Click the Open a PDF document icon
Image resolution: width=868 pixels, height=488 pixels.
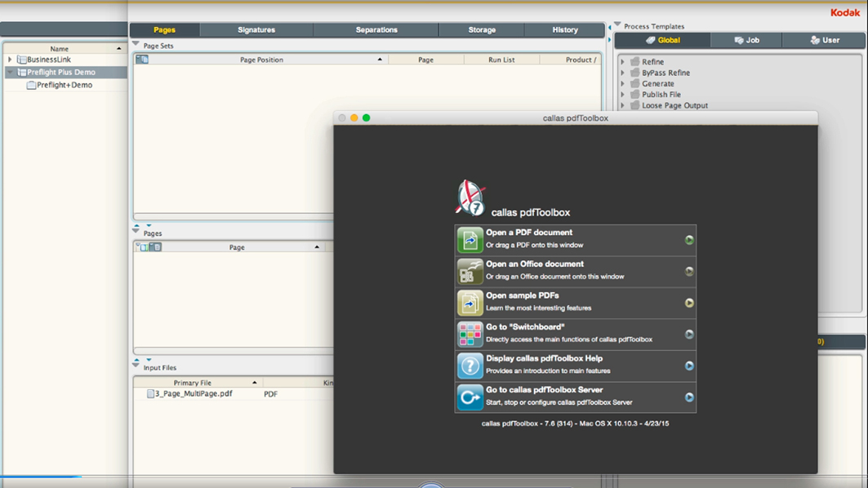click(470, 240)
